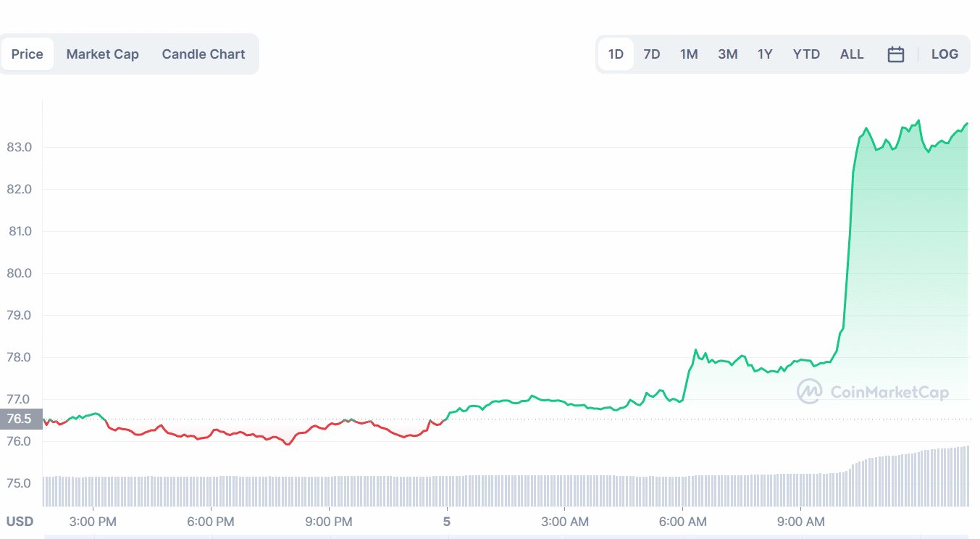Open the calendar date range picker
Screen dimensions: 980x539
click(896, 54)
